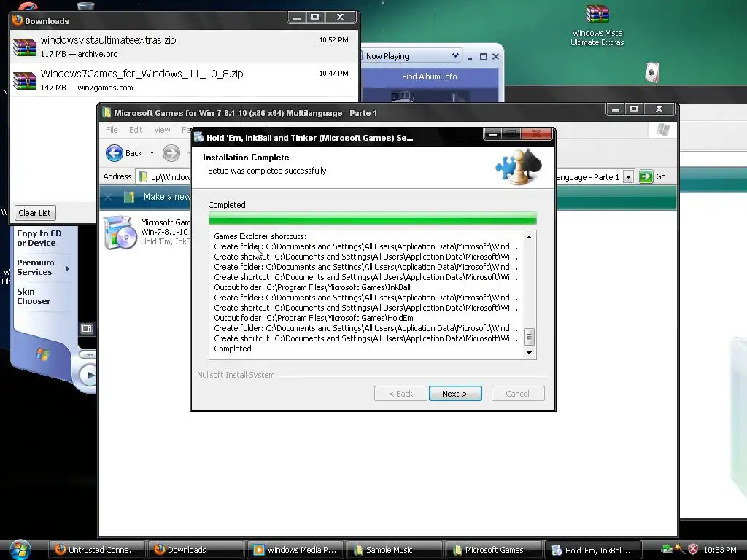The width and height of the screenshot is (747, 560).
Task: Expand Premium Services submenu arrow
Action: click(68, 268)
